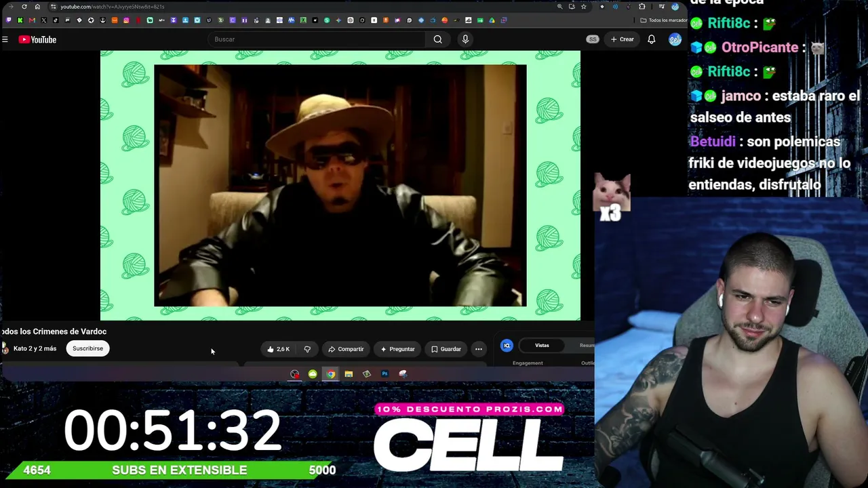Click the Engagement label in the stats panel
868x488 pixels.
(x=528, y=363)
